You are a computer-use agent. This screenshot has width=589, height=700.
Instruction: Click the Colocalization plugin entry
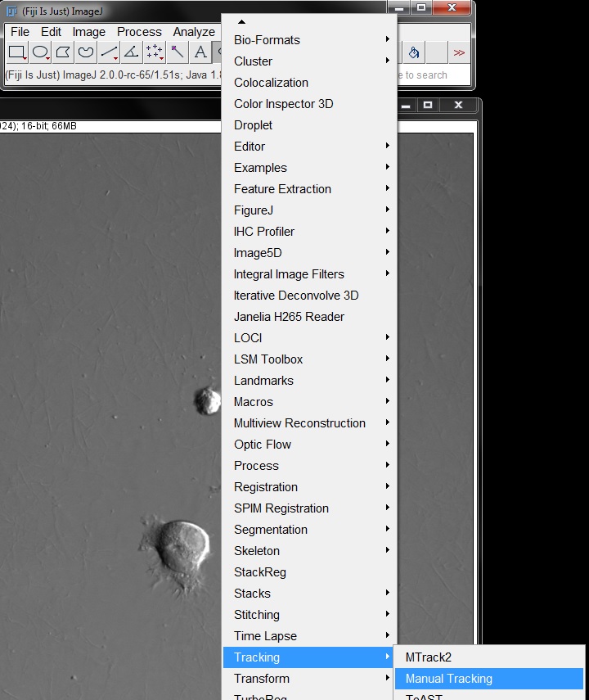pyautogui.click(x=271, y=83)
